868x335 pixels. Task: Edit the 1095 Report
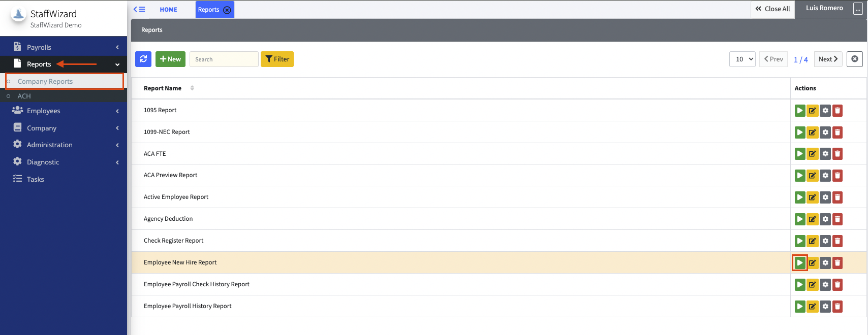point(813,111)
